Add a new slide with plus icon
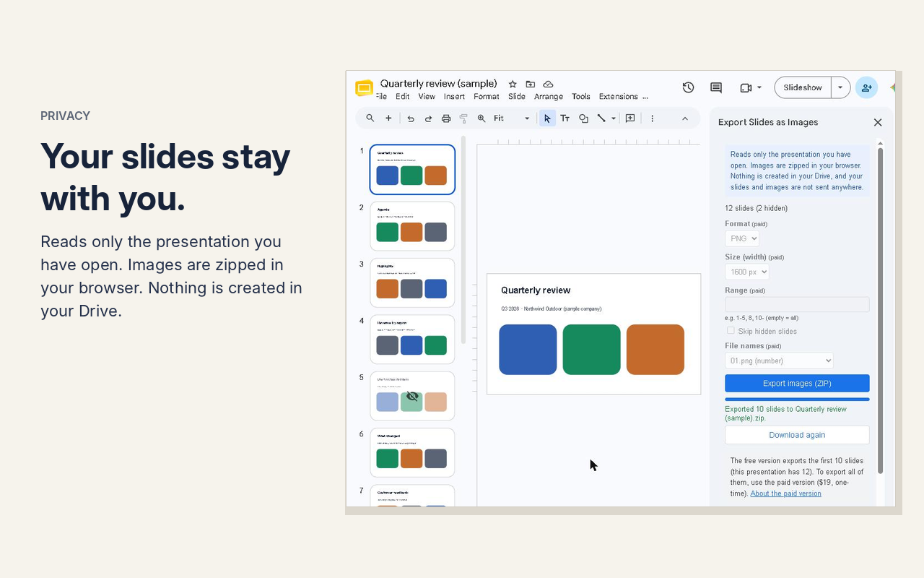Viewport: 924px width, 578px height. click(x=388, y=118)
